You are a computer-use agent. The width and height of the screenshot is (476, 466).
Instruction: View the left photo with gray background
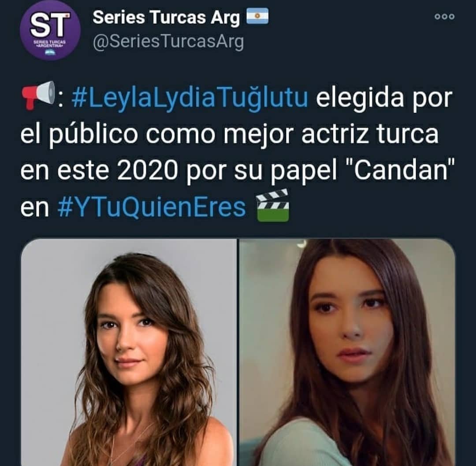pyautogui.click(x=129, y=352)
